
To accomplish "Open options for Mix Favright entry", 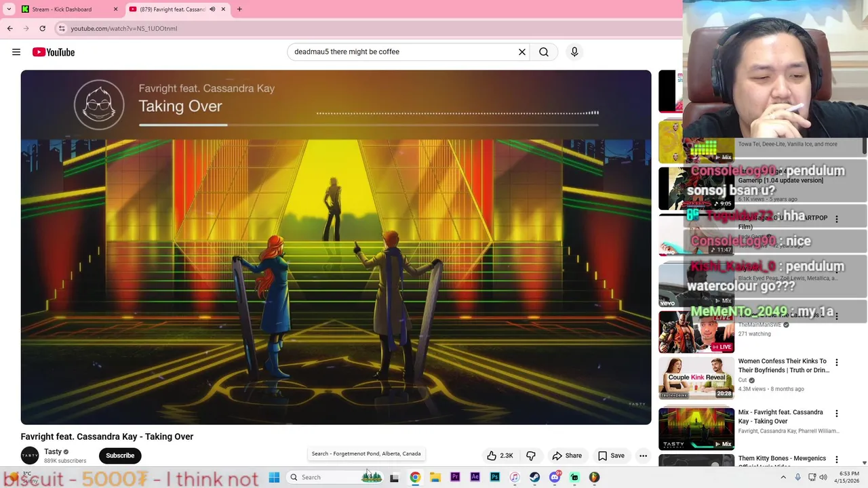I will [x=837, y=413].
